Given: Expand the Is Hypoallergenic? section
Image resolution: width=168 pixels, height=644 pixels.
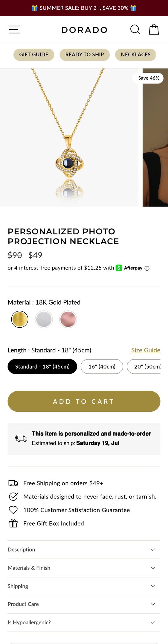Looking at the screenshot, I should tap(84, 622).
